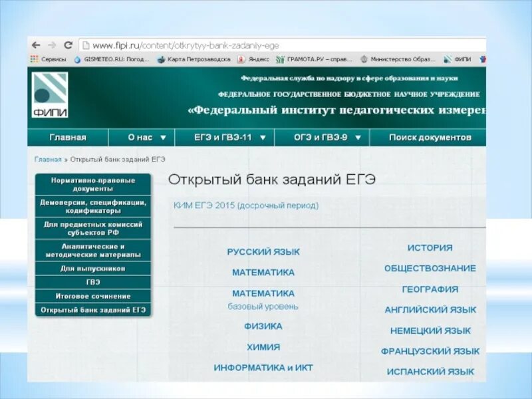Go to the Главная nav tab
Screen dimensions: 532x399
point(68,138)
